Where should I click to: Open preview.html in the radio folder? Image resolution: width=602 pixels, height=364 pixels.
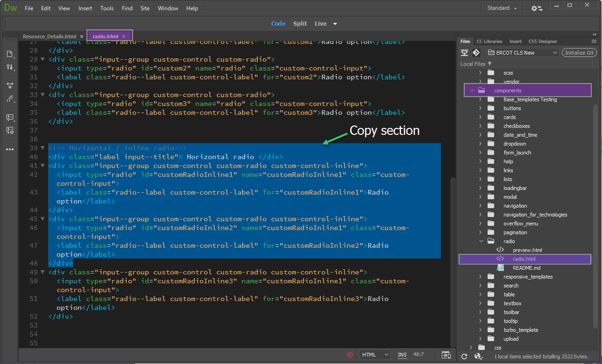(527, 250)
